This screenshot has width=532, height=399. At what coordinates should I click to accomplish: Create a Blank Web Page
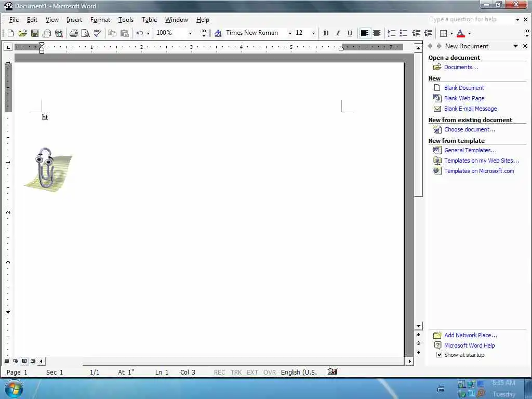coord(464,98)
